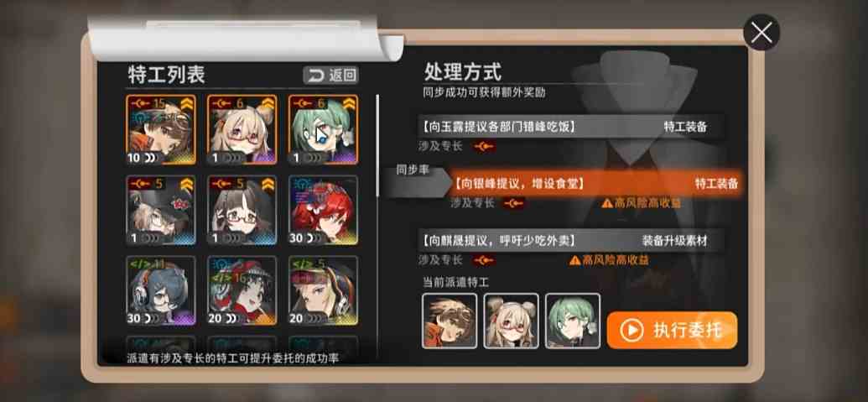The image size is (868, 402).
Task: Close the commission panel with X
Action: pyautogui.click(x=761, y=33)
